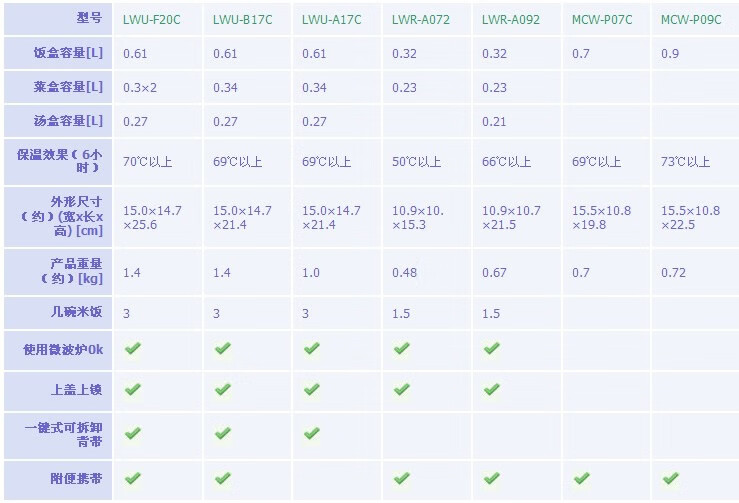Click one-touch detachable strap checkmark for LWU-A17C
Viewport: 739px width, 503px height.
pos(311,433)
